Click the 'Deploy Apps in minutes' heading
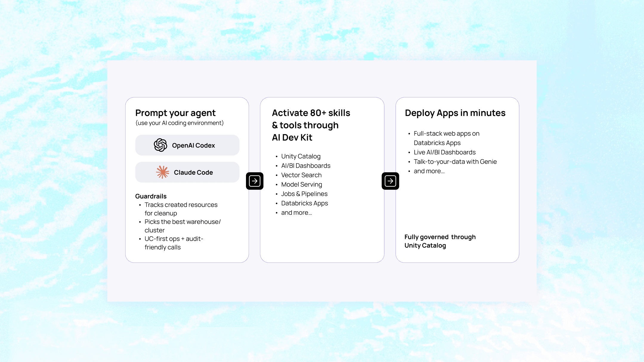Screen dimensions: 644x362 point(455,113)
